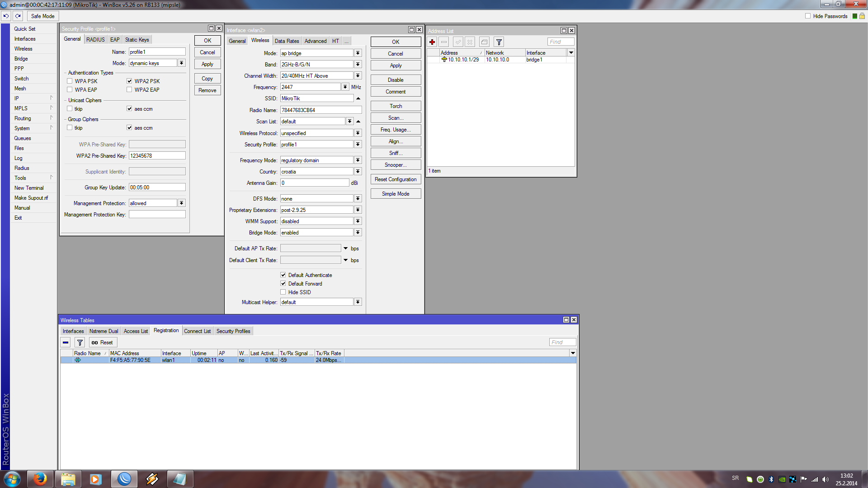Viewport: 868px width, 488px height.
Task: Open Security Profiles tab in Wireless Tables
Action: click(233, 331)
